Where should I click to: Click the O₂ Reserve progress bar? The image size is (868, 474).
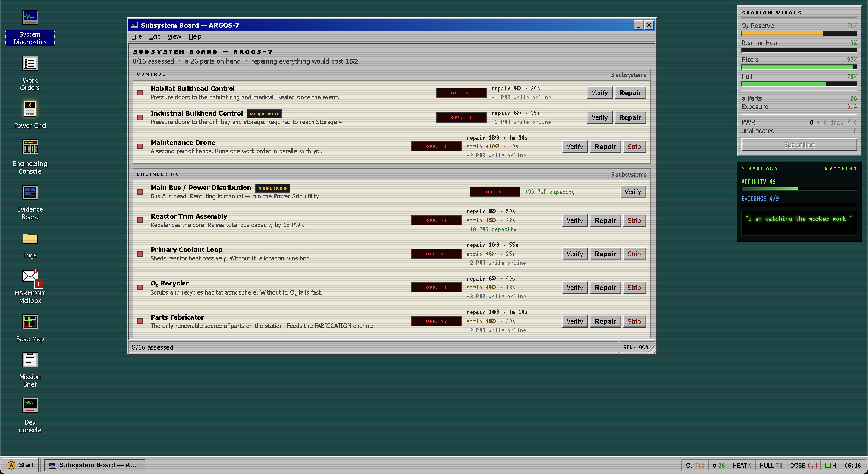coord(799,34)
